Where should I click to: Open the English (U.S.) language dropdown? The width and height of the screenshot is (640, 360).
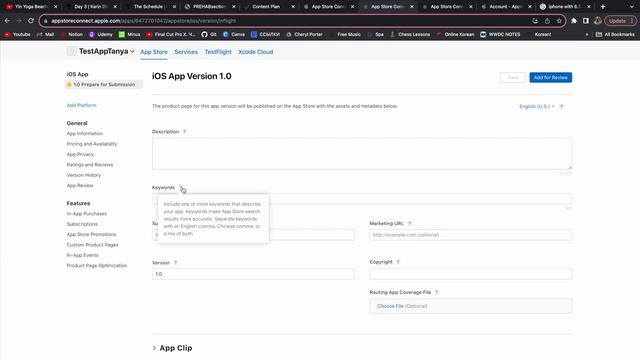pos(537,106)
